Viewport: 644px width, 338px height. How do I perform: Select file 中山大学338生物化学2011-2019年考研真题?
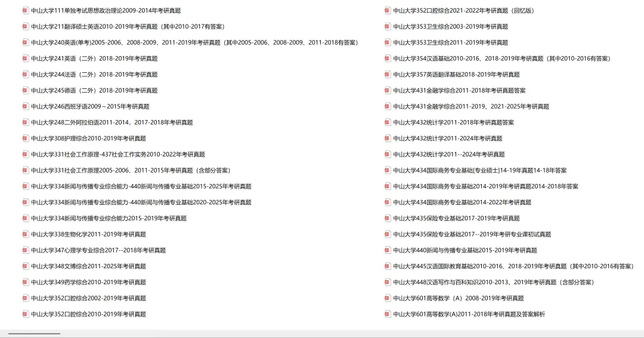[x=88, y=234]
